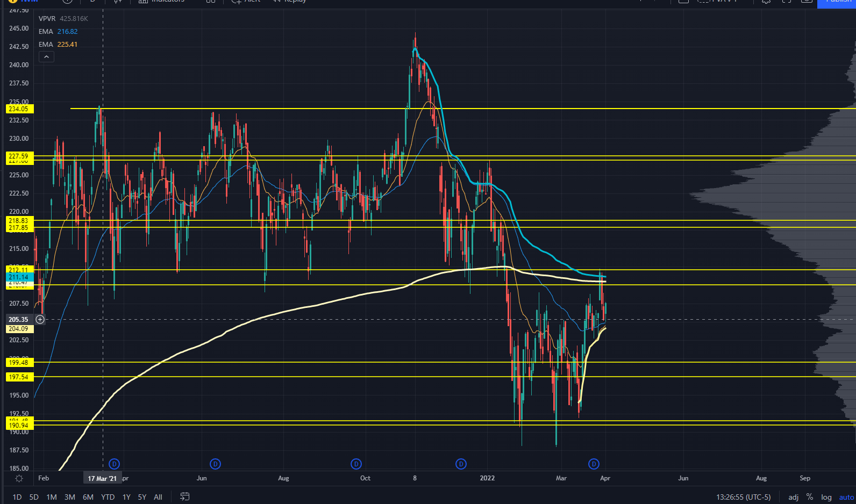The width and height of the screenshot is (856, 504).
Task: Click the 17 Mar '21 date label
Action: [x=102, y=478]
